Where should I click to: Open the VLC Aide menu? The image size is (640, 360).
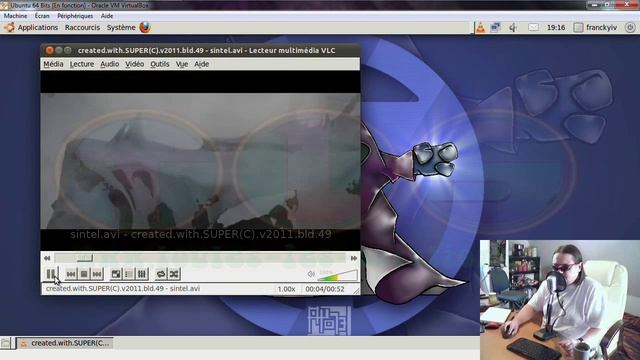(202, 64)
